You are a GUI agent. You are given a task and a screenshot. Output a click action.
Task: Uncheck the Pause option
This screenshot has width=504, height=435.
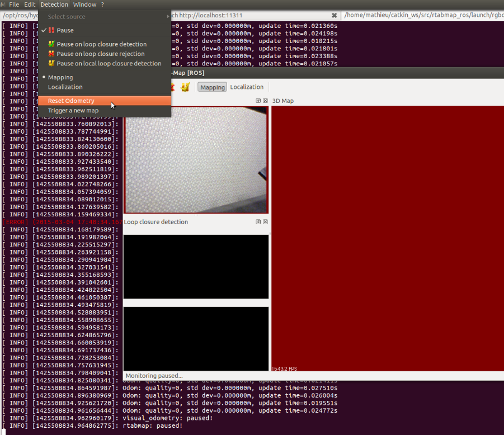tap(65, 30)
